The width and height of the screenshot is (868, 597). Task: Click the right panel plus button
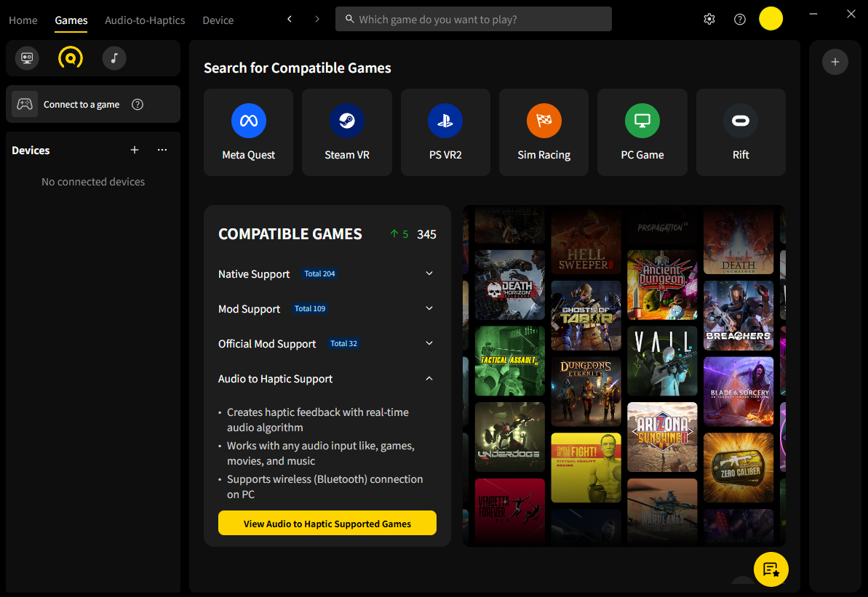(x=835, y=62)
